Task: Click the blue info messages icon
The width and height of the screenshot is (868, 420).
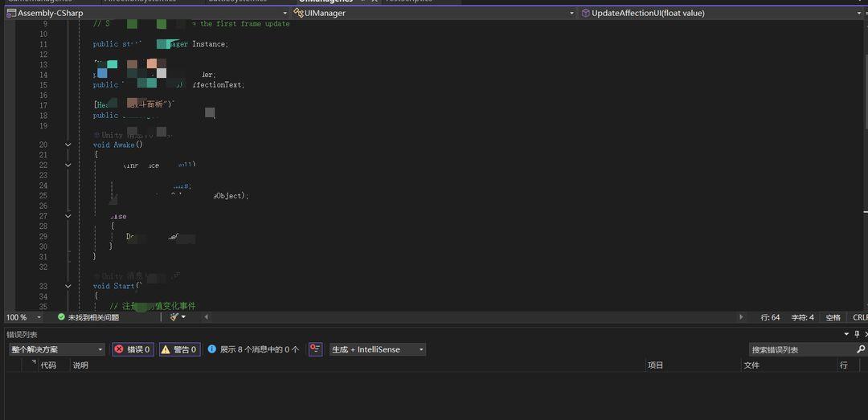Action: 212,349
